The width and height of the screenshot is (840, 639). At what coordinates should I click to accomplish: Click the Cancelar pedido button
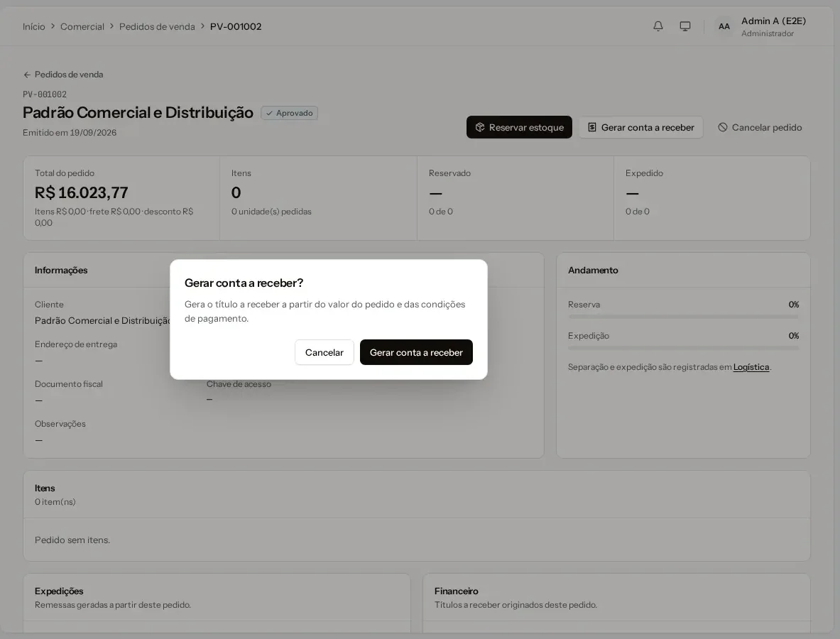760,128
